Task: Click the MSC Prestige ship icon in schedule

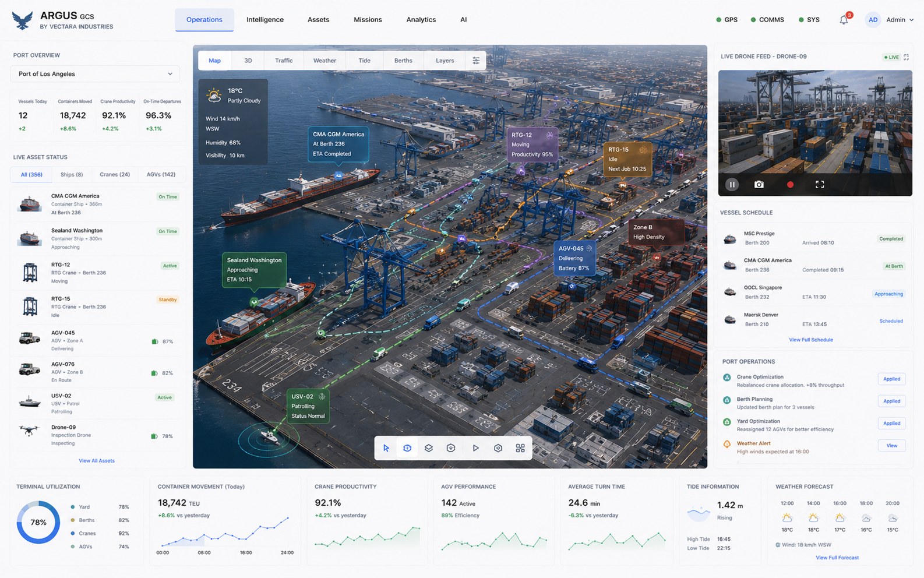Action: pyautogui.click(x=730, y=239)
